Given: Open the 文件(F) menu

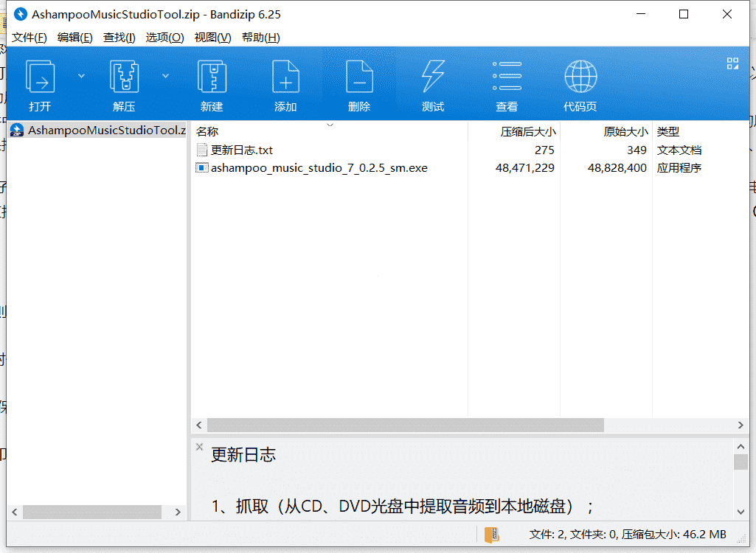Looking at the screenshot, I should (29, 37).
